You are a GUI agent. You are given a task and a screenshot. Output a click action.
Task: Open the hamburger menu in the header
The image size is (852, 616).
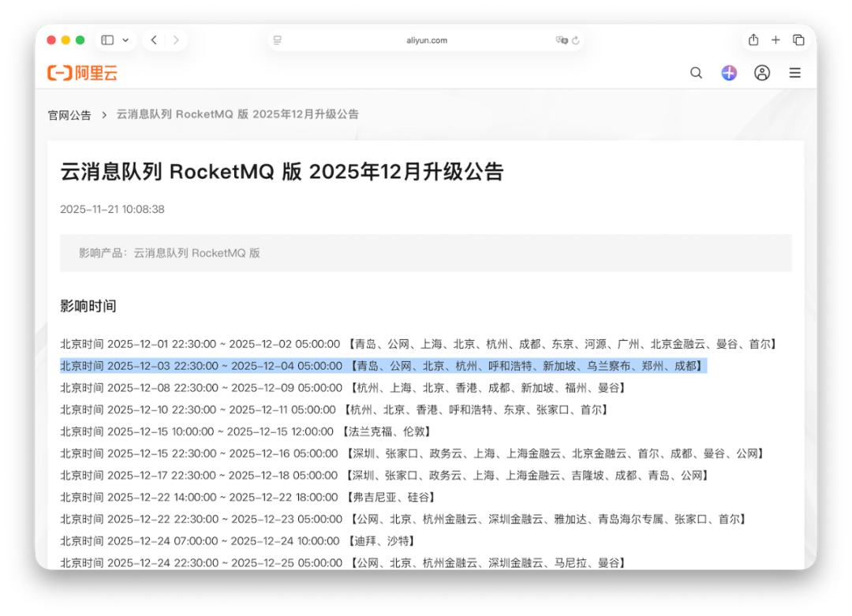pyautogui.click(x=795, y=73)
